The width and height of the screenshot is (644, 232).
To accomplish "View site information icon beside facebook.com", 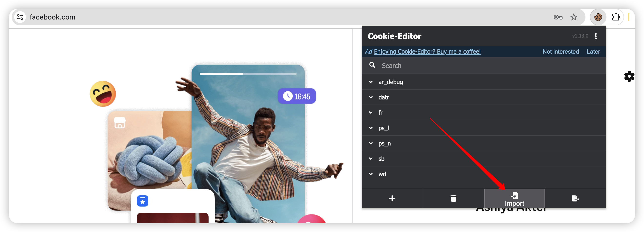I will 20,17.
